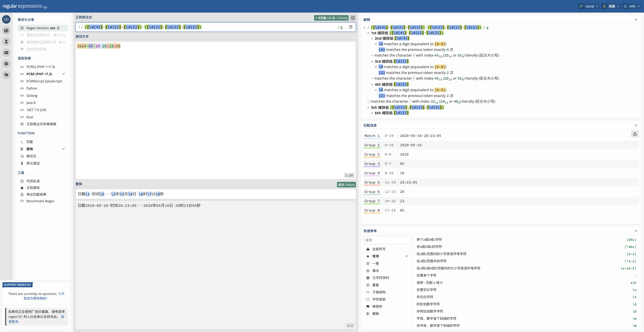The width and height of the screenshot is (644, 332).
Task: Open the regex quiz gamepad icon
Action: tap(6, 53)
